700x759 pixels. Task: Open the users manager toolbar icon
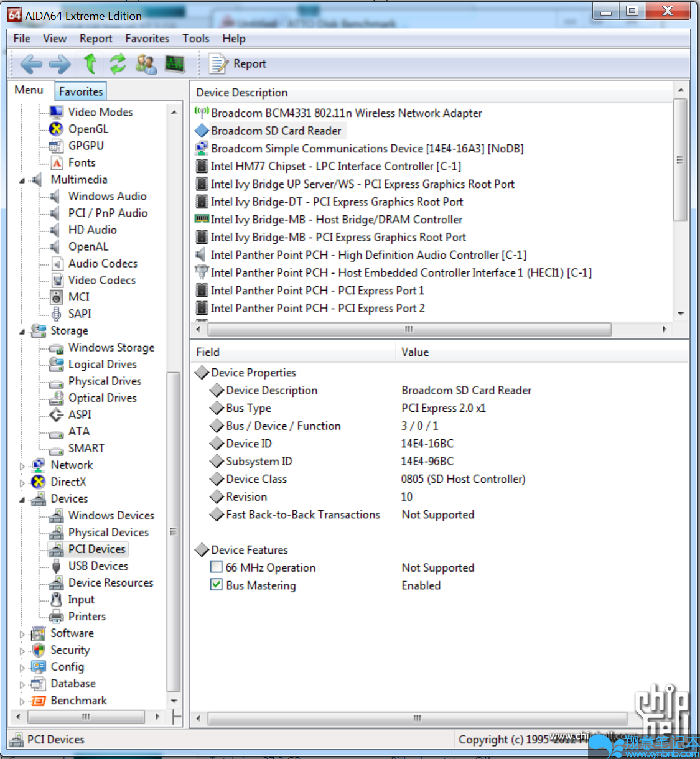(146, 63)
